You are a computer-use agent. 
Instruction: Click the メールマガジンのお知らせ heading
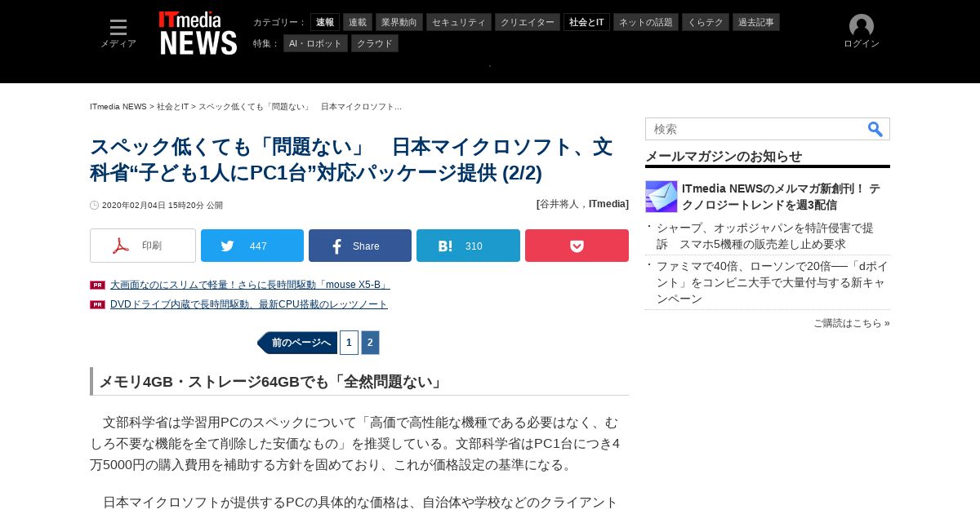point(724,156)
